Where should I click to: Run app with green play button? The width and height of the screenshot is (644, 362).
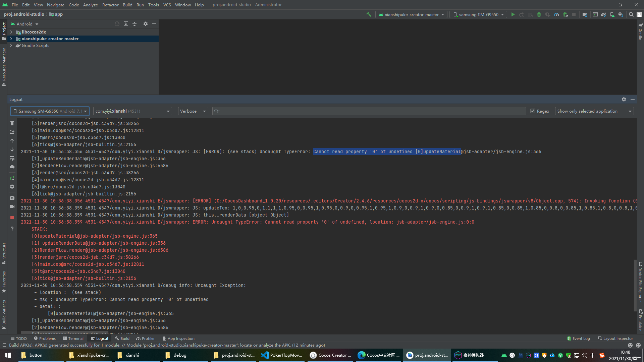[513, 14]
